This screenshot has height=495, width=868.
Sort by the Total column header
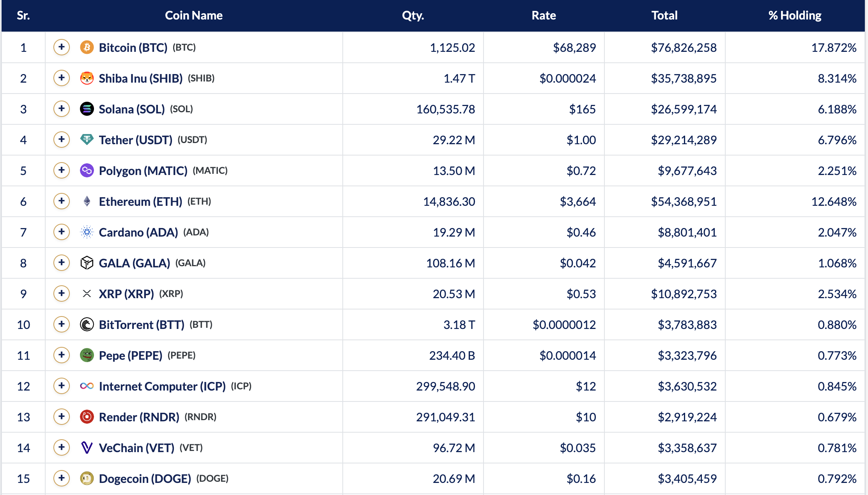[x=664, y=15]
